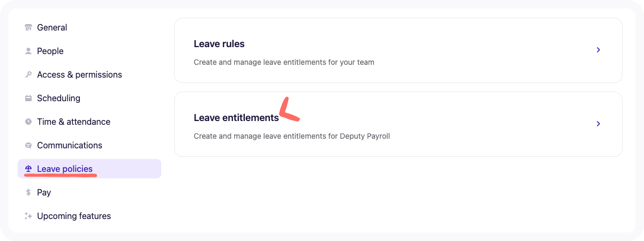Navigate to Upcoming features
This screenshot has width=644, height=241.
click(74, 216)
